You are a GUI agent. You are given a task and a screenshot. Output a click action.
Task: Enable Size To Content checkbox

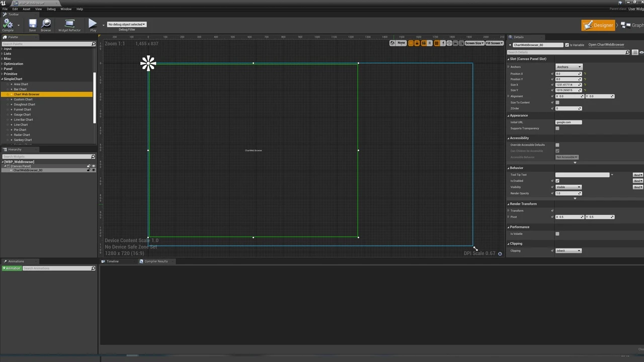coord(557,103)
